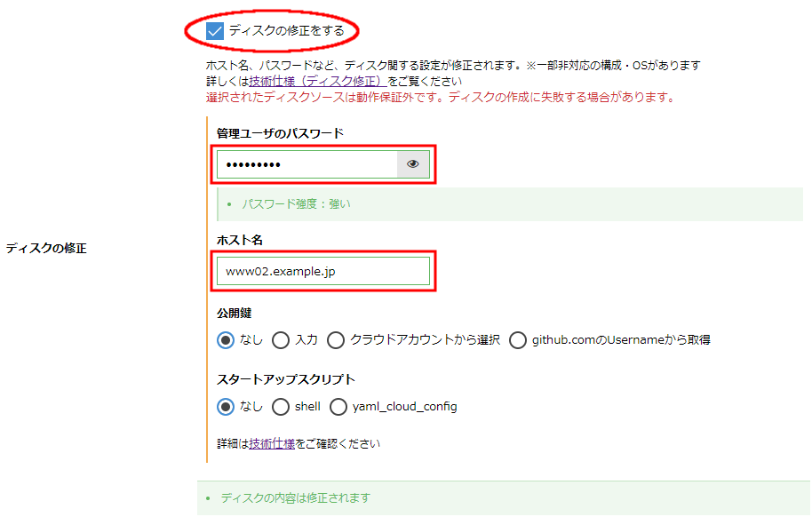Click the 管理ユーザのパスワード input field
The height and width of the screenshot is (517, 812).
click(x=306, y=164)
